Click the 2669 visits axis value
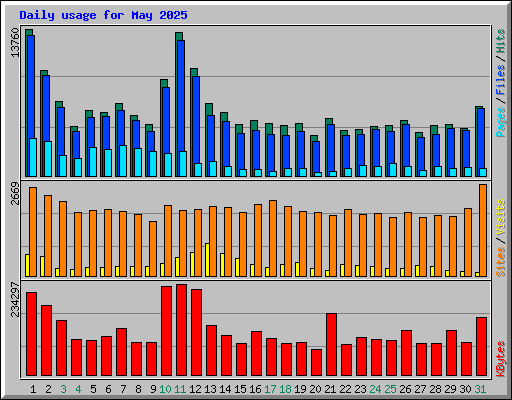 (x=15, y=193)
